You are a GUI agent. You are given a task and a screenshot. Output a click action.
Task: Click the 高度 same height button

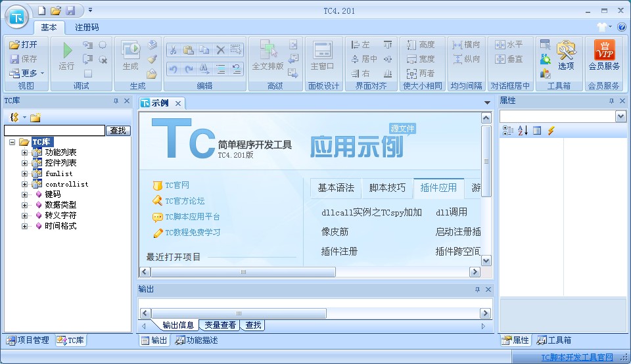tap(421, 44)
